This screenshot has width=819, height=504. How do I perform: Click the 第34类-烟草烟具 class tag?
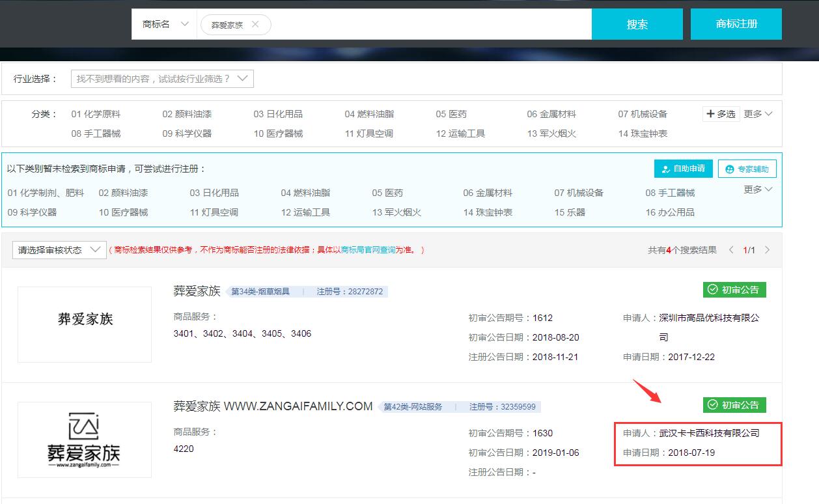(260, 292)
